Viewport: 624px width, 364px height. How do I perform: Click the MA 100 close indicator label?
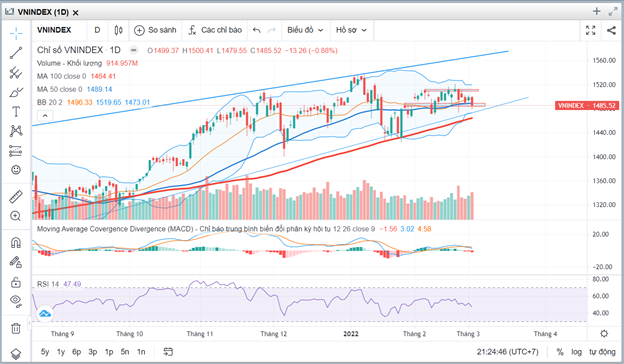pyautogui.click(x=61, y=76)
